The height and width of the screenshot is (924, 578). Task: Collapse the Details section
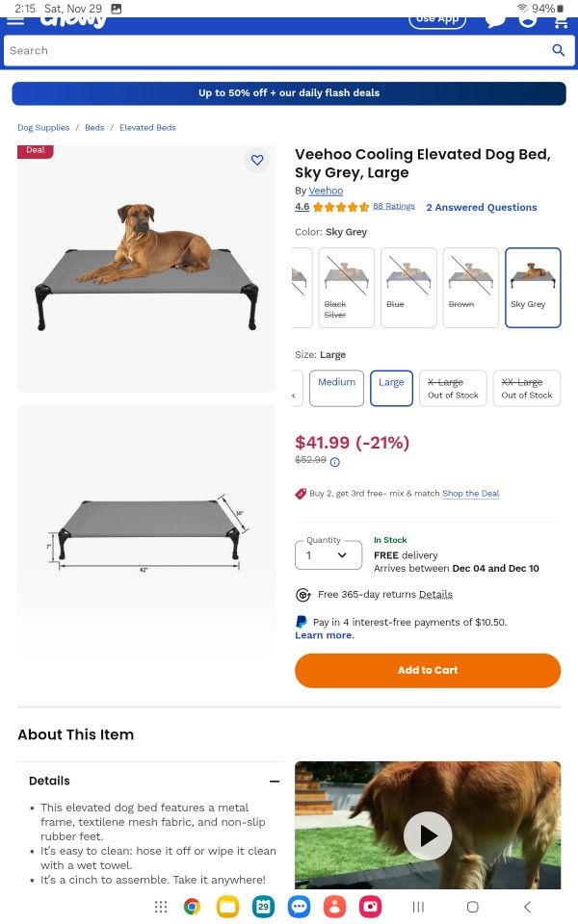pyautogui.click(x=273, y=781)
